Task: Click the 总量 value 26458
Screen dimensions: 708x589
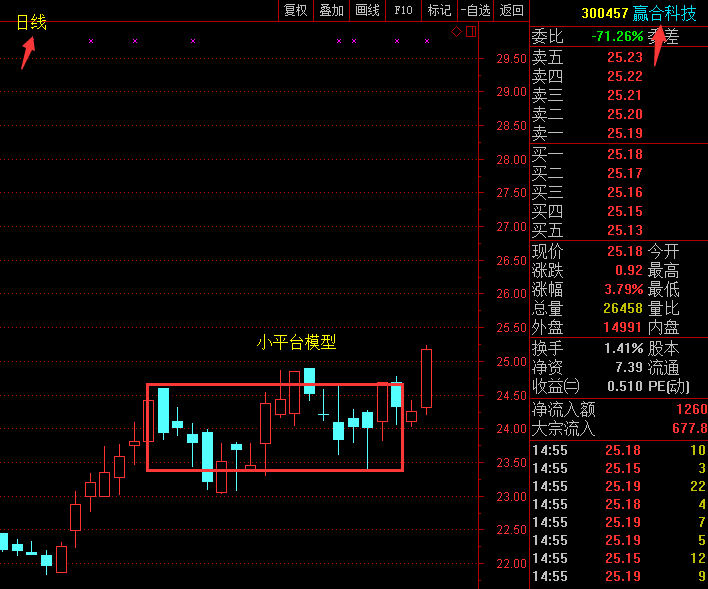Action: click(623, 308)
